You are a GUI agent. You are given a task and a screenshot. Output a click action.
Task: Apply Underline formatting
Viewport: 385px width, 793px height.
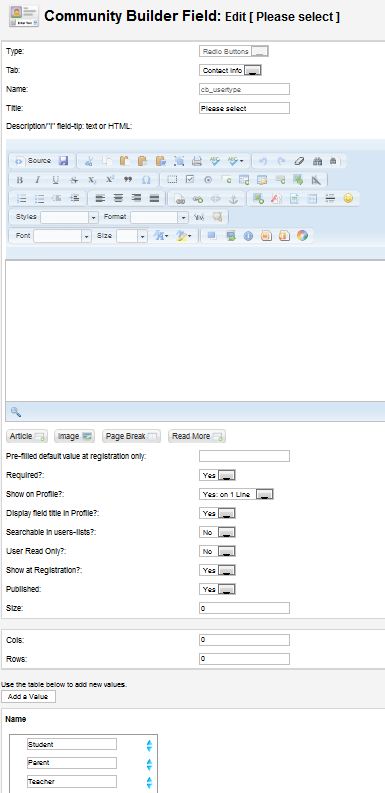[56, 180]
